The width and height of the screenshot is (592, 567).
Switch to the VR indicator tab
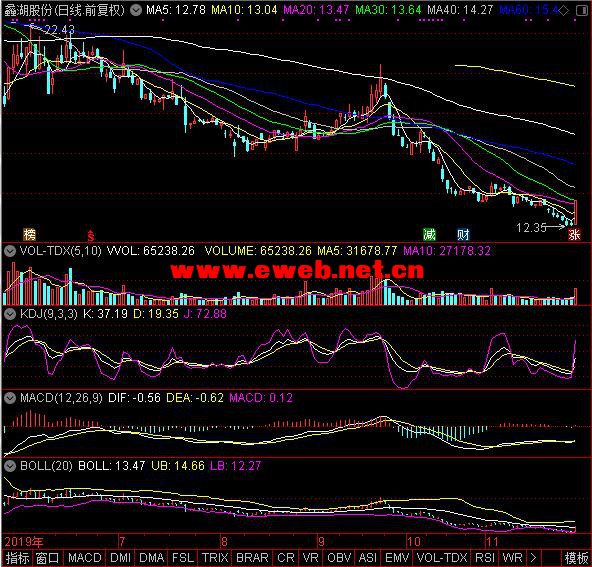click(311, 558)
